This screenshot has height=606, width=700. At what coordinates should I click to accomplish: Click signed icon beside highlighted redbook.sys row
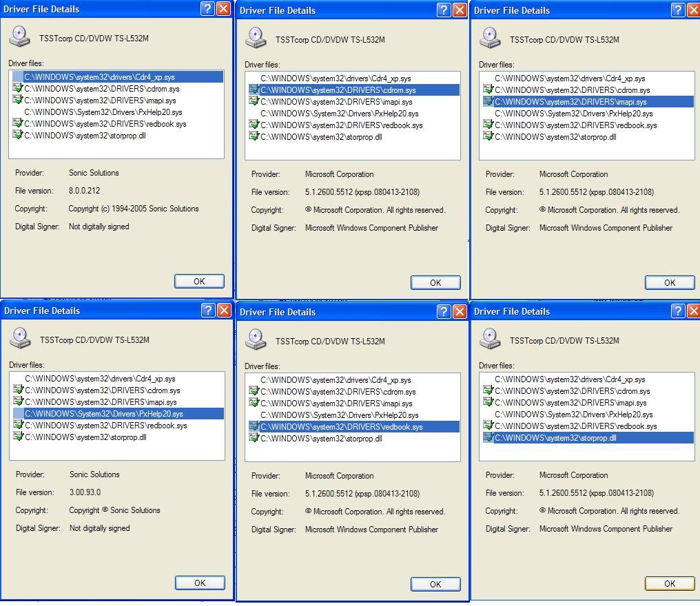254,426
